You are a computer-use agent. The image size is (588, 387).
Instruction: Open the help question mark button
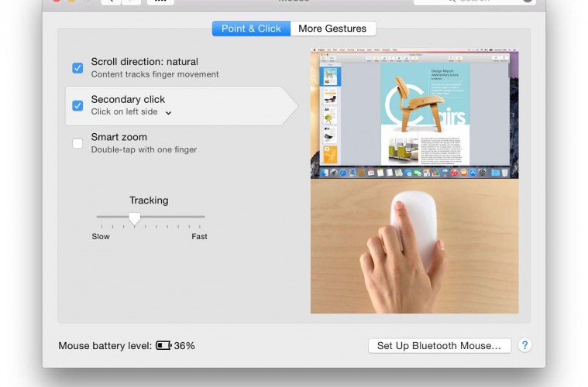click(524, 345)
